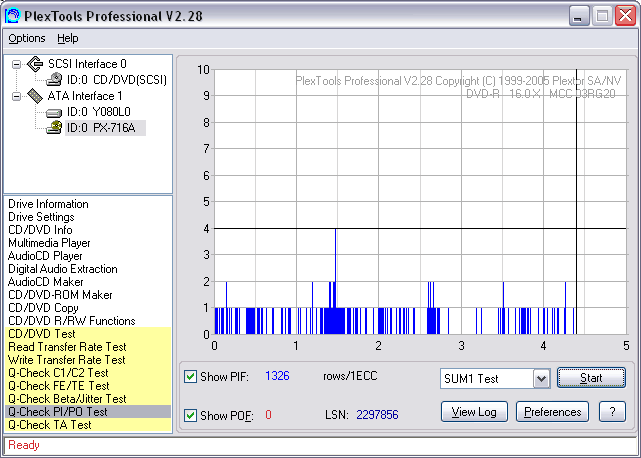Open the Preferences button
The image size is (641, 458).
click(x=552, y=412)
